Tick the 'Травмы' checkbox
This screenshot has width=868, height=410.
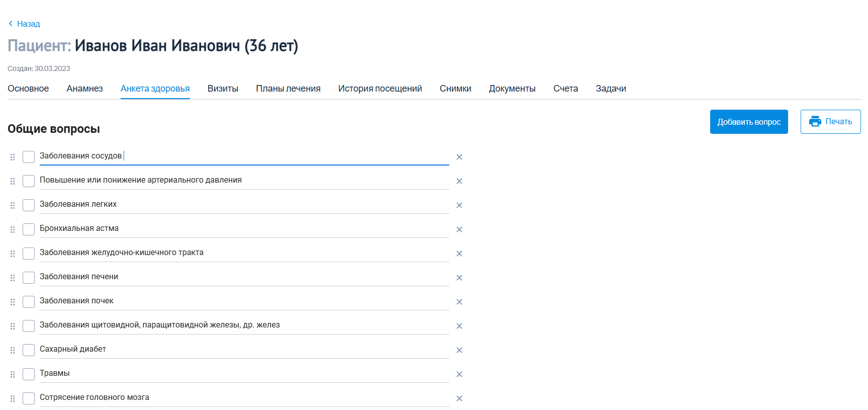point(29,374)
